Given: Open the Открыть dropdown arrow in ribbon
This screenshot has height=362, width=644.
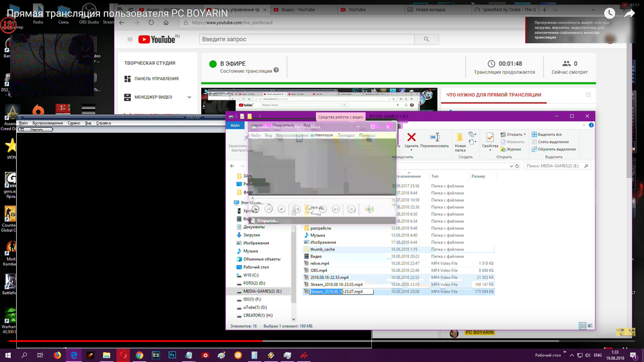Looking at the screenshot, I should (525, 135).
